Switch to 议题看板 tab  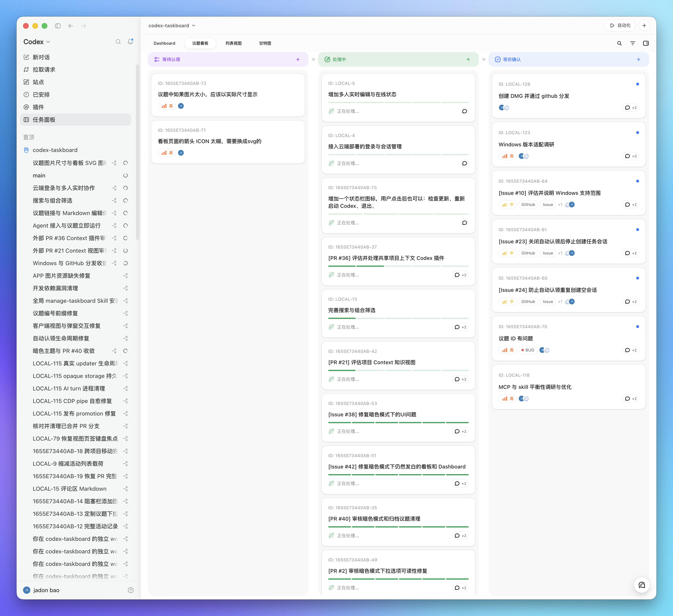point(200,43)
